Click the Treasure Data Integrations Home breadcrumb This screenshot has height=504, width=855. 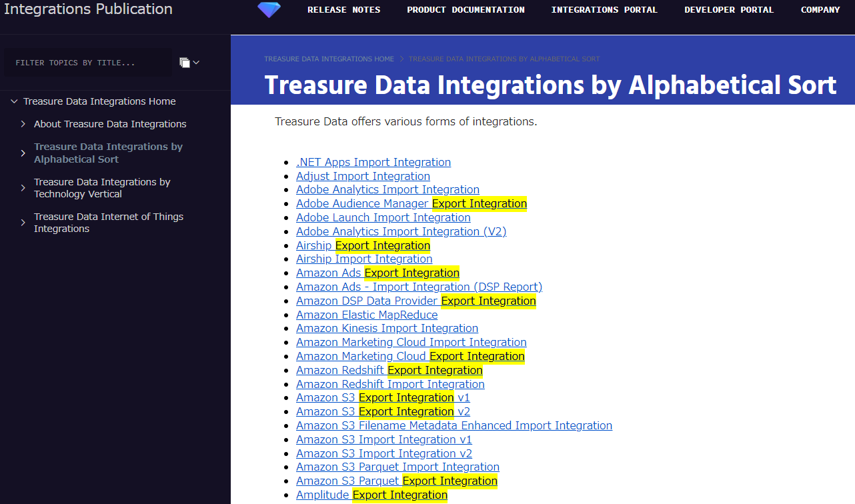point(329,59)
